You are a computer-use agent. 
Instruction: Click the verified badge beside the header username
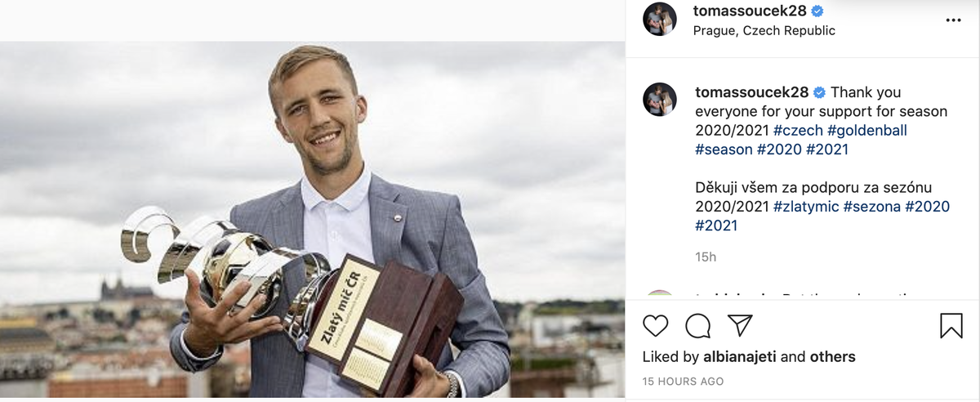tap(816, 11)
